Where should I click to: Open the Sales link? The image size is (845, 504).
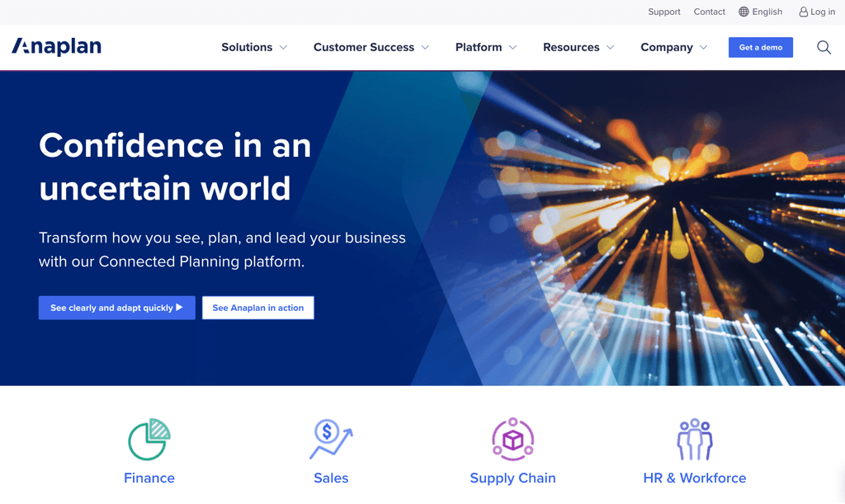click(331, 478)
